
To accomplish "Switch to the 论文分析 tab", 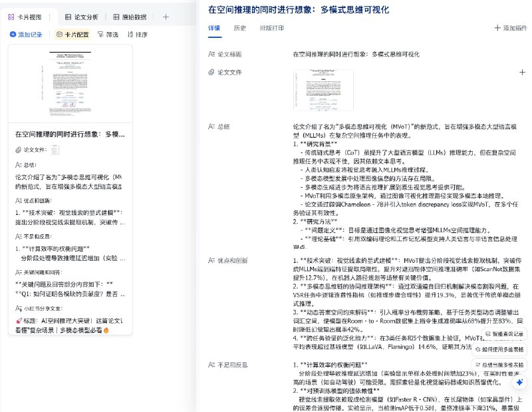I will 81,17.
